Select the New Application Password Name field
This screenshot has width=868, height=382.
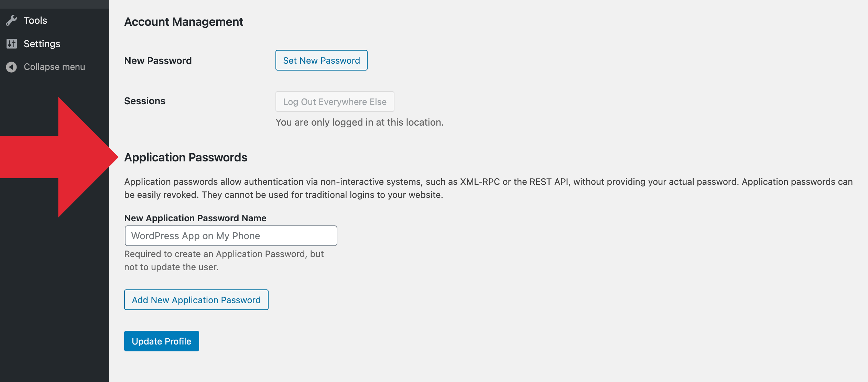tap(231, 235)
